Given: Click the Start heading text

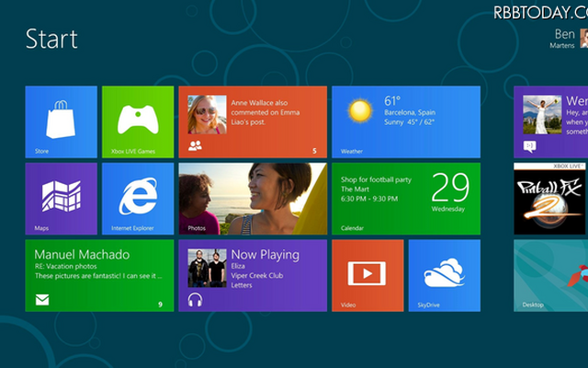Looking at the screenshot, I should click(x=51, y=39).
